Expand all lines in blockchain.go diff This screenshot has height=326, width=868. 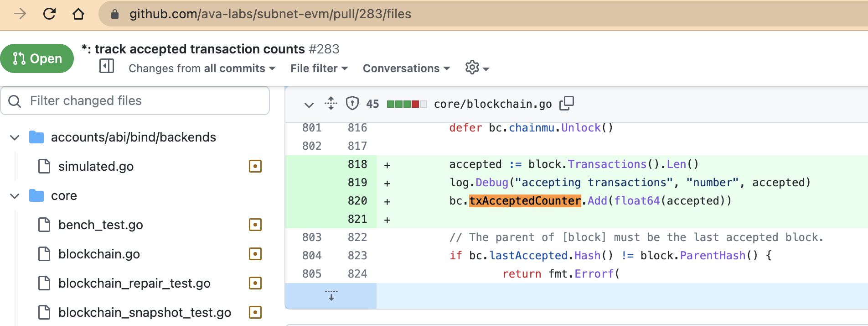pyautogui.click(x=331, y=104)
